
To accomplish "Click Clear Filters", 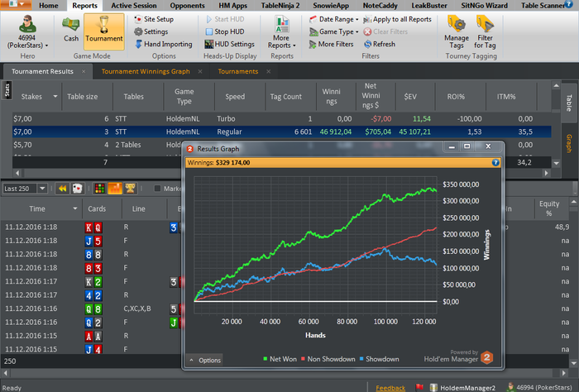I will click(x=385, y=31).
